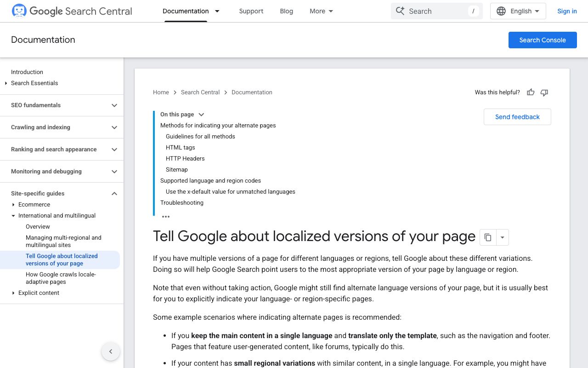Click the globe language icon
The width and height of the screenshot is (588, 368).
[x=501, y=11]
